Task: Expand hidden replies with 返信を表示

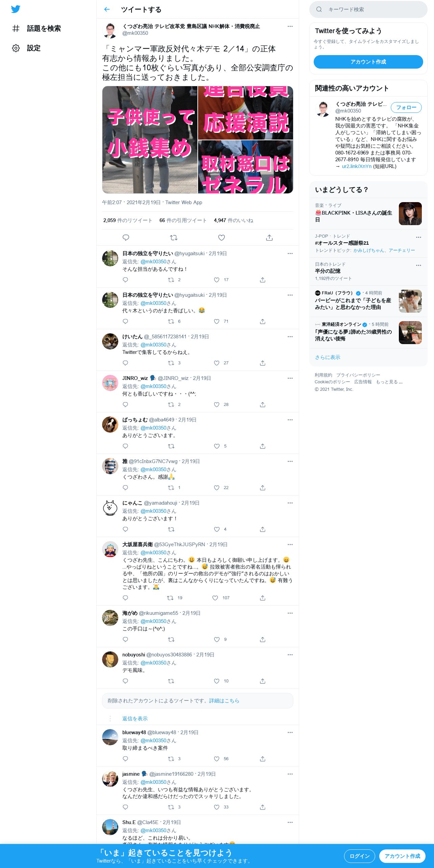Action: click(135, 719)
